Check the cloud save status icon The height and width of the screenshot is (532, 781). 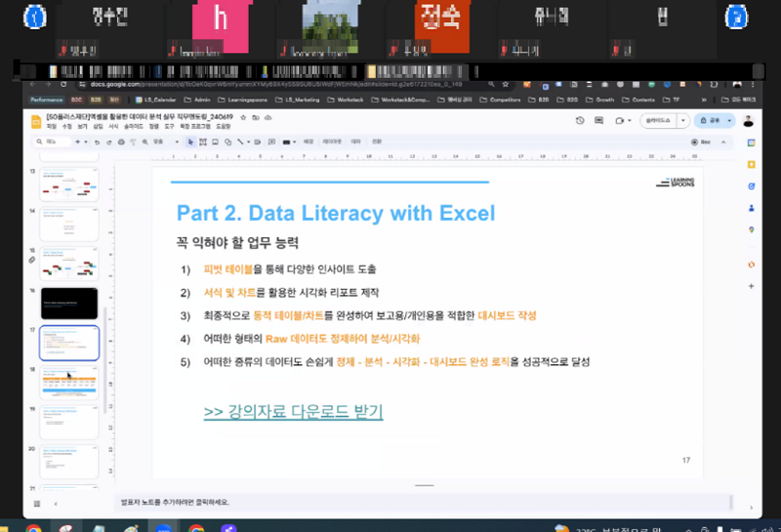pos(267,117)
